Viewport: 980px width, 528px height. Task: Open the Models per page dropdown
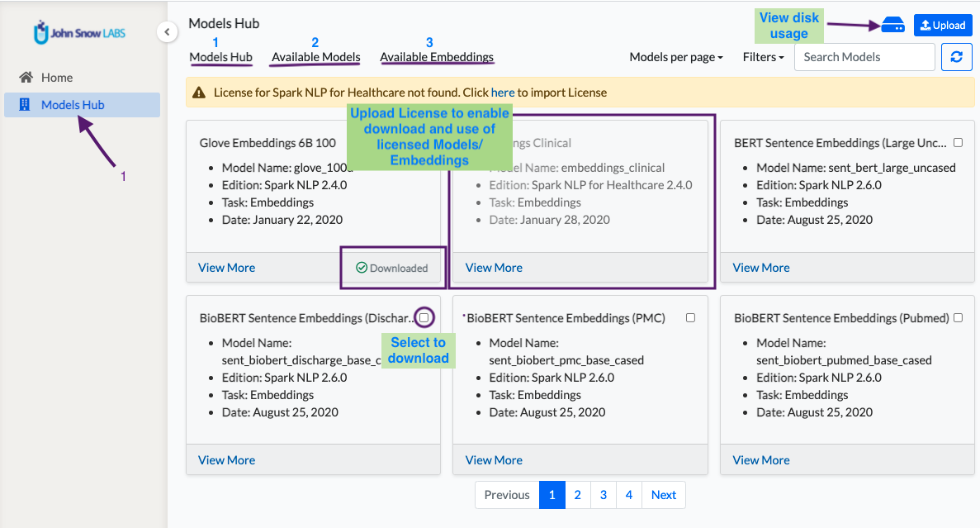675,57
